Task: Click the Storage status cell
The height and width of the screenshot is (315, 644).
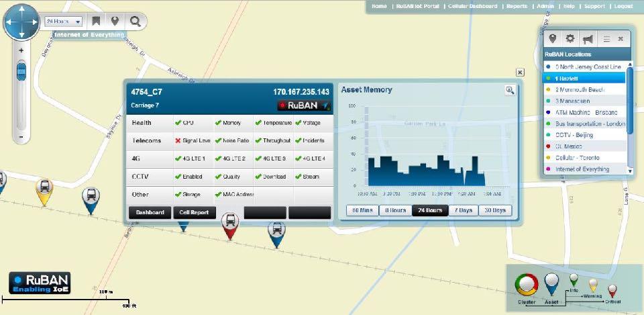Action: (x=193, y=195)
